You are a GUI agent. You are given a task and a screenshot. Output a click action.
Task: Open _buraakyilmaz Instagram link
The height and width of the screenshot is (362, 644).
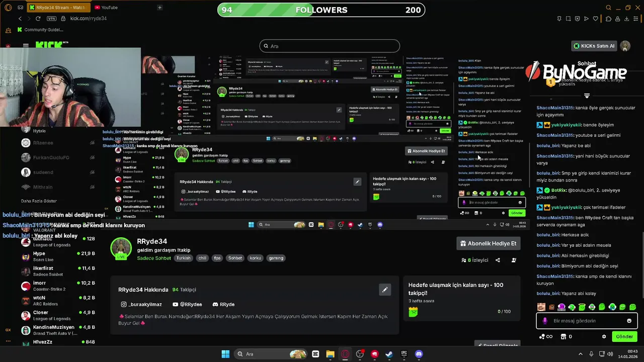(x=141, y=304)
